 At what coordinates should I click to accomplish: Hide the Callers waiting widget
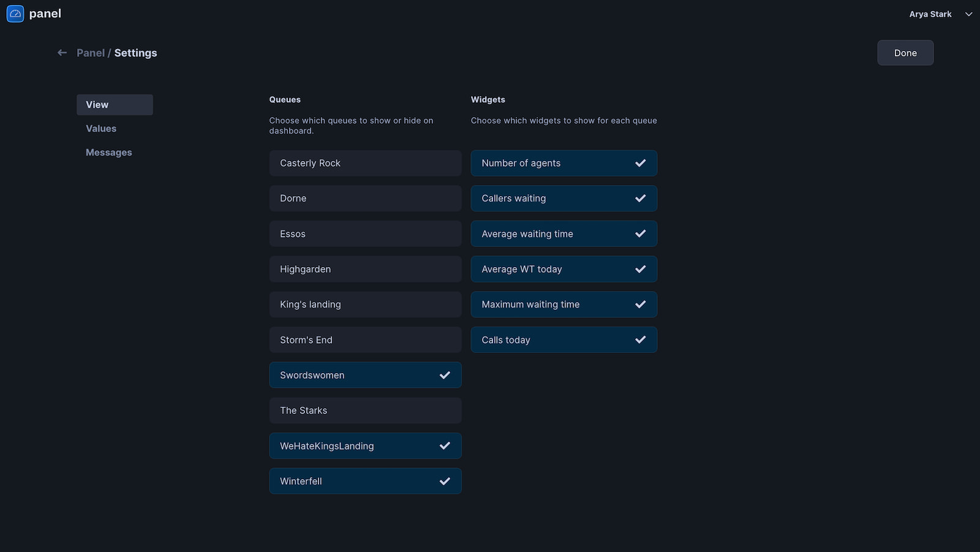pyautogui.click(x=564, y=198)
